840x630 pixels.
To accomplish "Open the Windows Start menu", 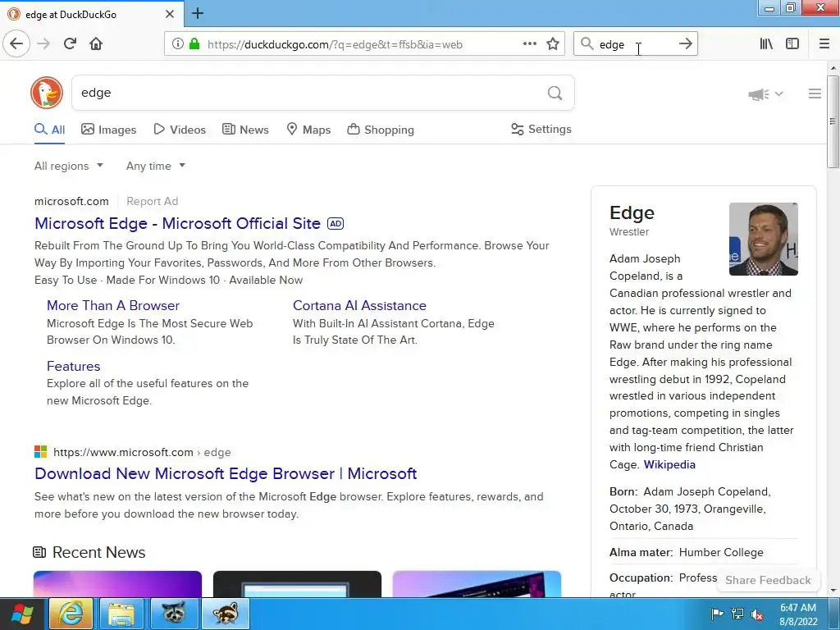I will (22, 614).
